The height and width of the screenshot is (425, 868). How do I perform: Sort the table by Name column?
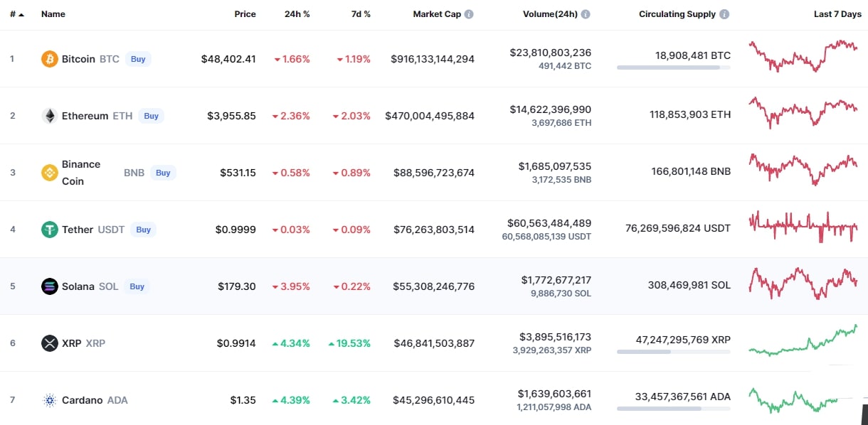53,14
